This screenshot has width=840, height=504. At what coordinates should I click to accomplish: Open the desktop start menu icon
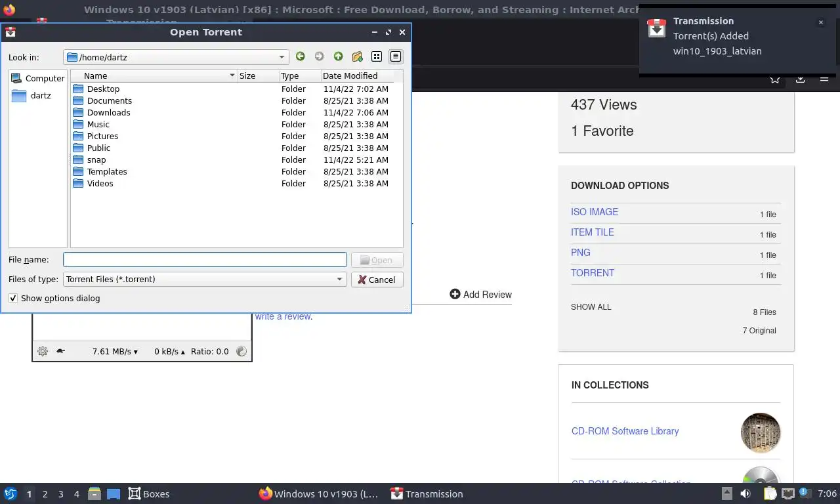coord(10,493)
